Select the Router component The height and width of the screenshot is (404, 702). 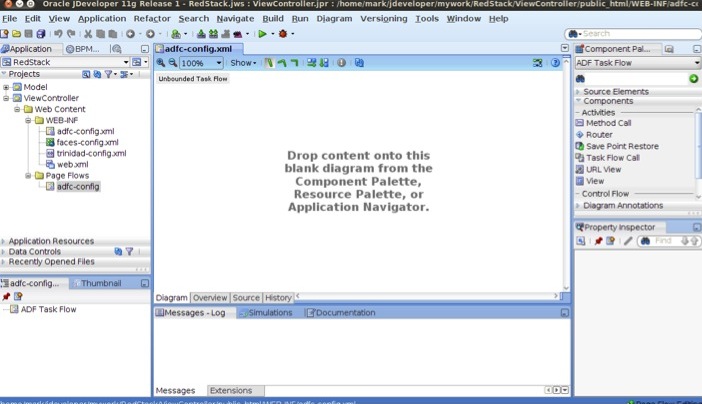pos(598,134)
